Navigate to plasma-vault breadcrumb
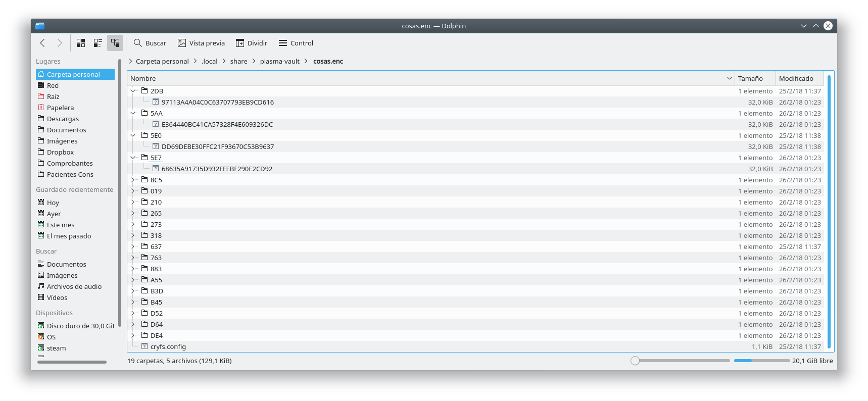This screenshot has width=868, height=401. point(280,61)
